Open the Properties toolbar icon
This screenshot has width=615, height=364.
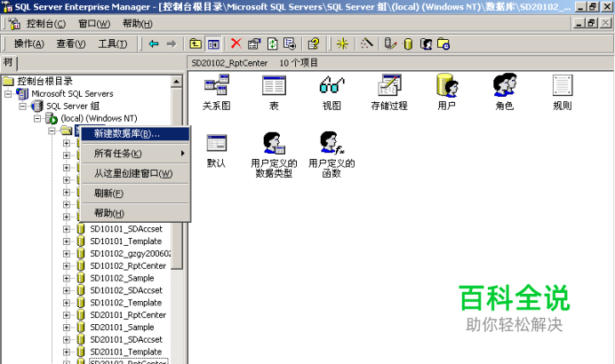[254, 44]
